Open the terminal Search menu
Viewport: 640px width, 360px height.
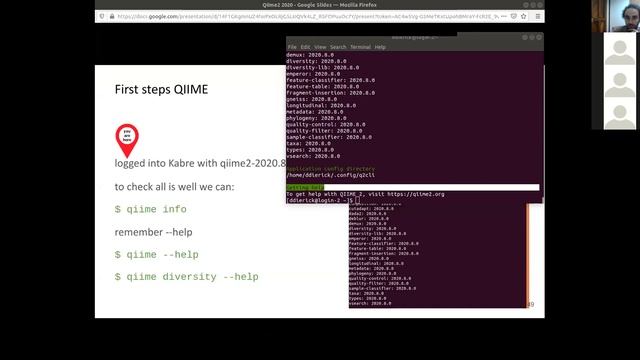[338, 47]
